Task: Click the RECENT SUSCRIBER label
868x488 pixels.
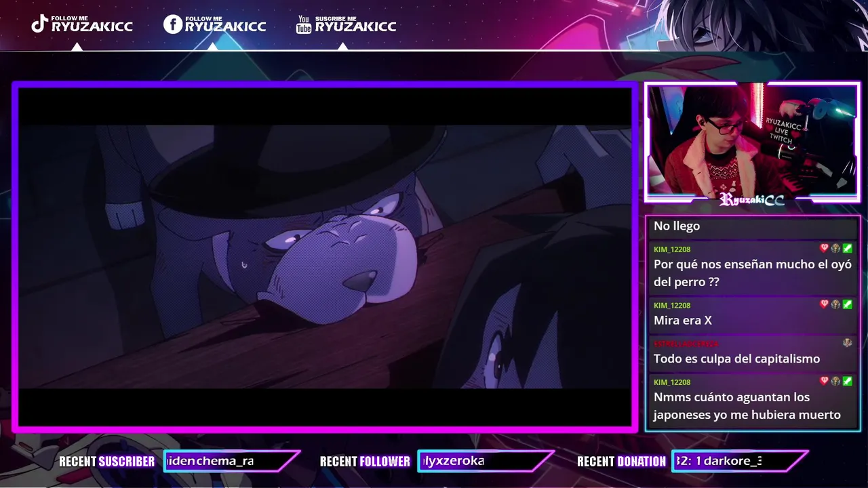Action: (106, 462)
